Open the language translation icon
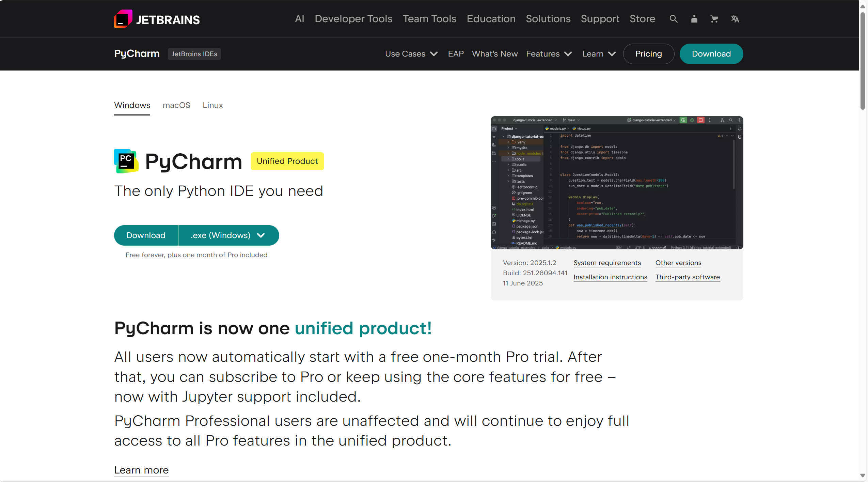 tap(735, 19)
